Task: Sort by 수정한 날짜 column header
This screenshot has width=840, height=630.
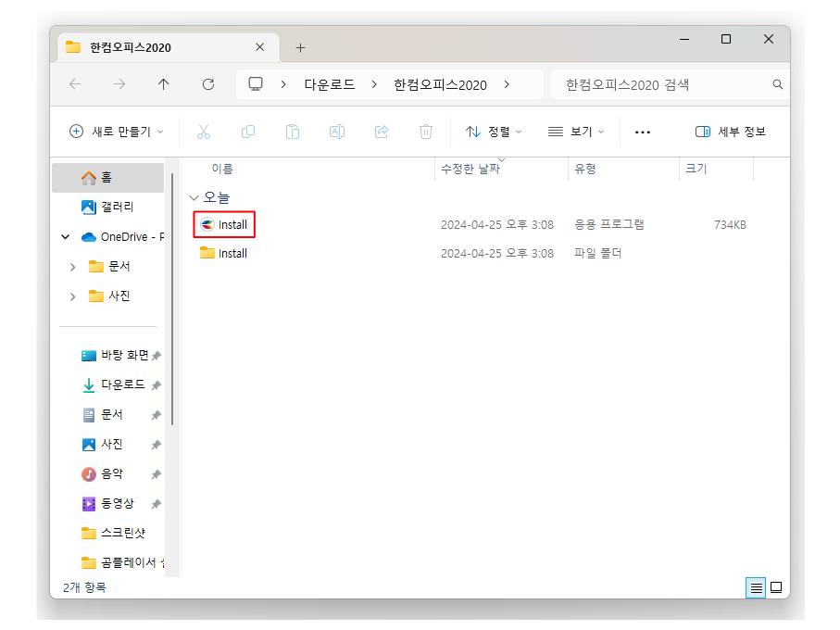Action: (x=470, y=169)
